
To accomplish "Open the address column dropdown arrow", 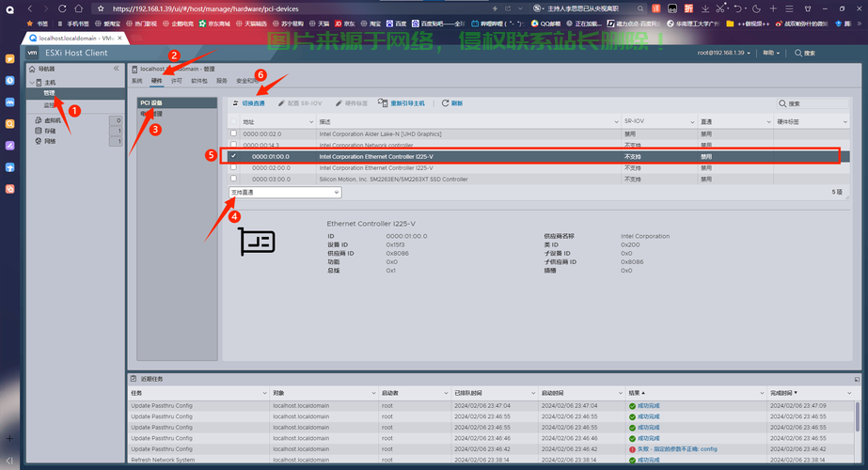I will pyautogui.click(x=311, y=122).
